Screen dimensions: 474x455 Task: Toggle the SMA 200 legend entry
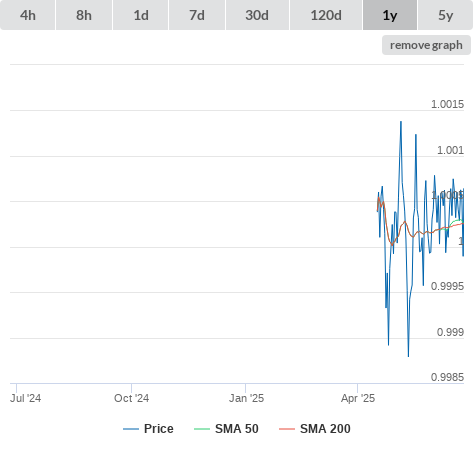pyautogui.click(x=315, y=429)
